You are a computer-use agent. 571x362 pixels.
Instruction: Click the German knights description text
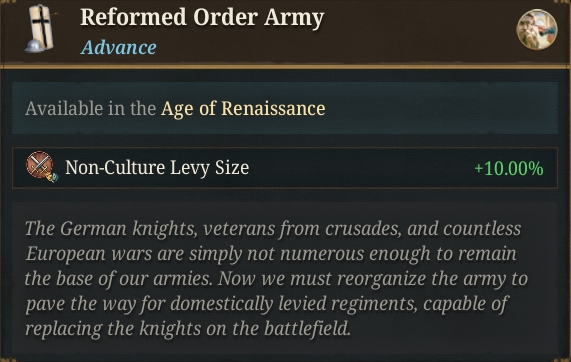pos(276,279)
